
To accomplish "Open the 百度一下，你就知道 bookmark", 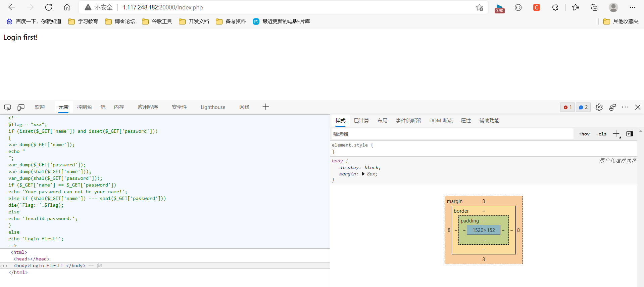I will (x=34, y=22).
